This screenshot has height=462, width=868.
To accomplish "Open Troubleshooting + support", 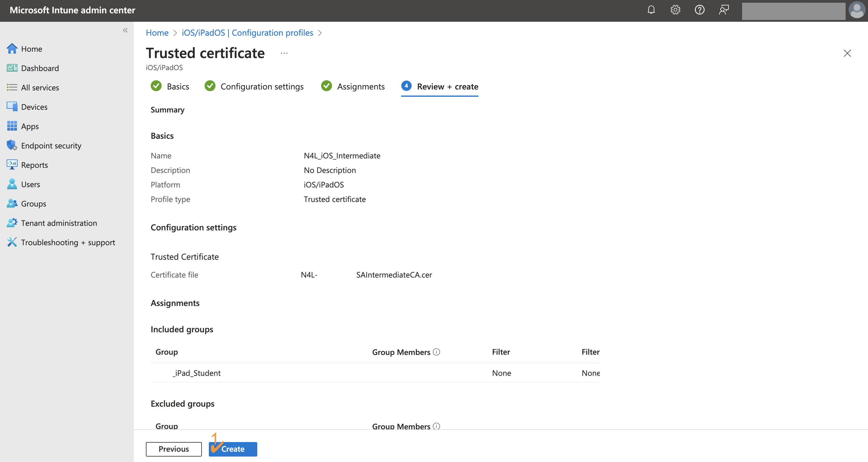I will 68,242.
